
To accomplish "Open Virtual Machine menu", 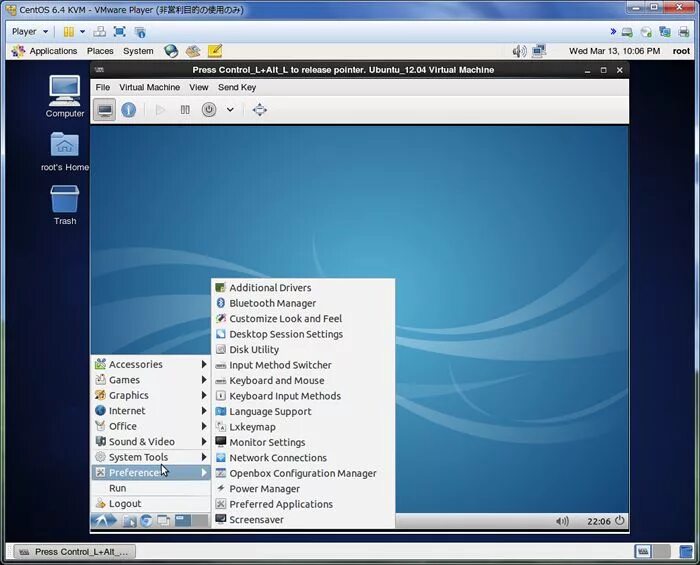I will 150,87.
